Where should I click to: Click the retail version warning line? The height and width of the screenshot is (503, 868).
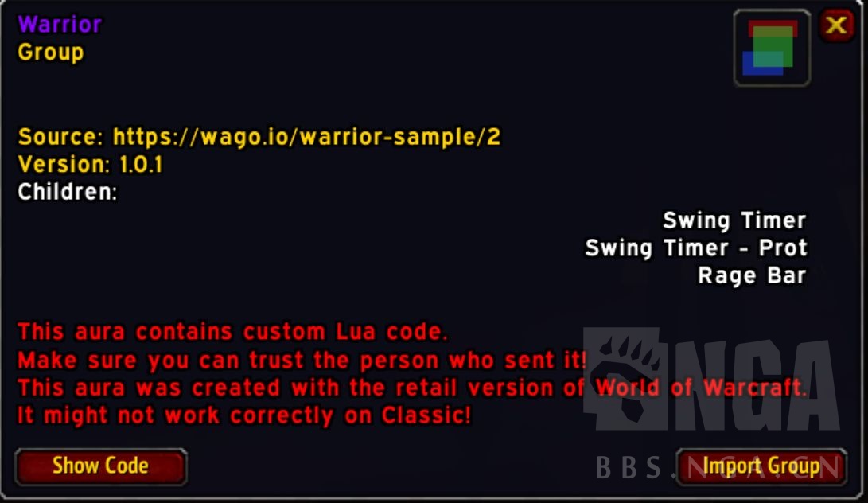pyautogui.click(x=412, y=388)
